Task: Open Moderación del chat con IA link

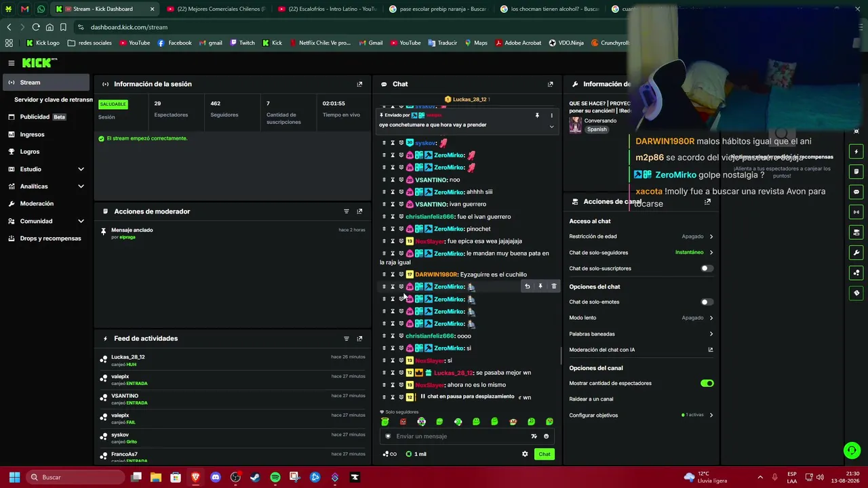Action: click(641, 350)
